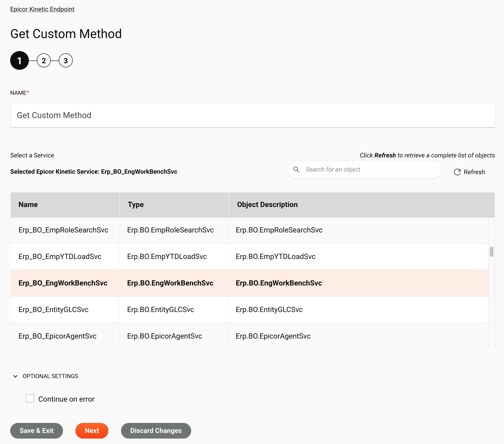Click step 3 circle navigator icon
Image resolution: width=504 pixels, height=444 pixels.
tap(65, 60)
